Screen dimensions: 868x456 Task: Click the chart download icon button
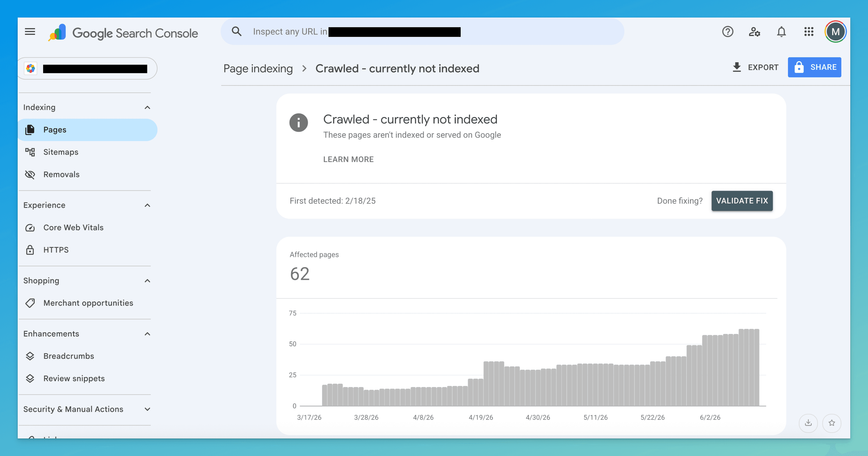pos(808,423)
